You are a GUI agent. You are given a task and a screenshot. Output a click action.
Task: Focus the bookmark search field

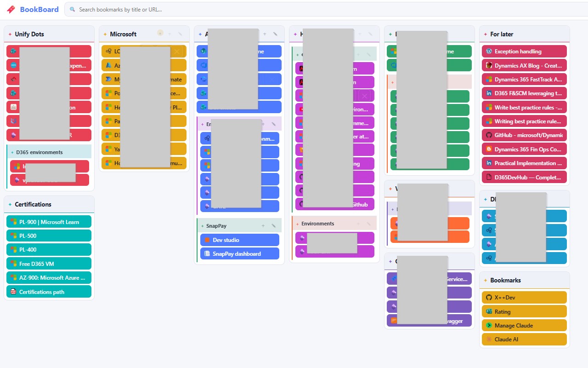[326, 9]
